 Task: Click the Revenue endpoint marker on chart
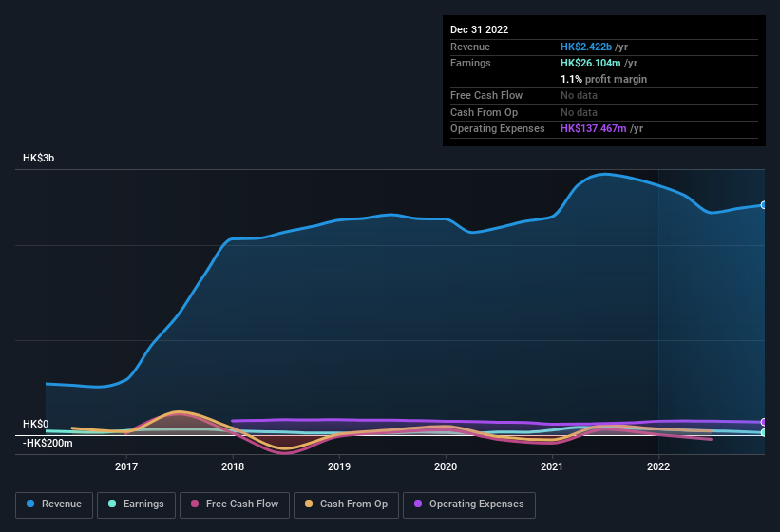[x=764, y=205]
